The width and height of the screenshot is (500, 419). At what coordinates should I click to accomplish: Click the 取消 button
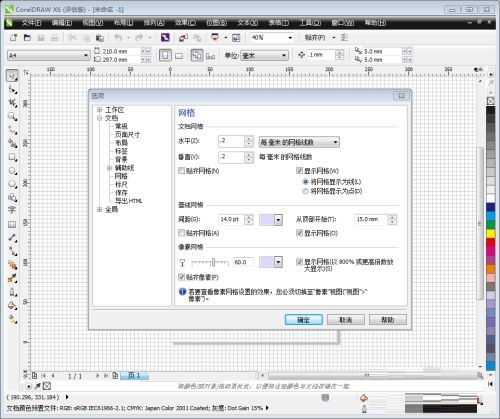point(346,320)
